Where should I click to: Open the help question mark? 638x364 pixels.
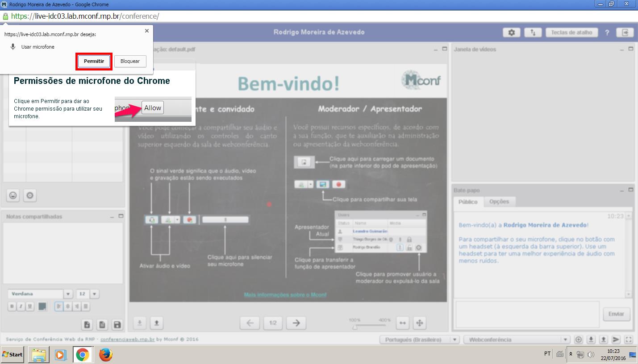(607, 33)
